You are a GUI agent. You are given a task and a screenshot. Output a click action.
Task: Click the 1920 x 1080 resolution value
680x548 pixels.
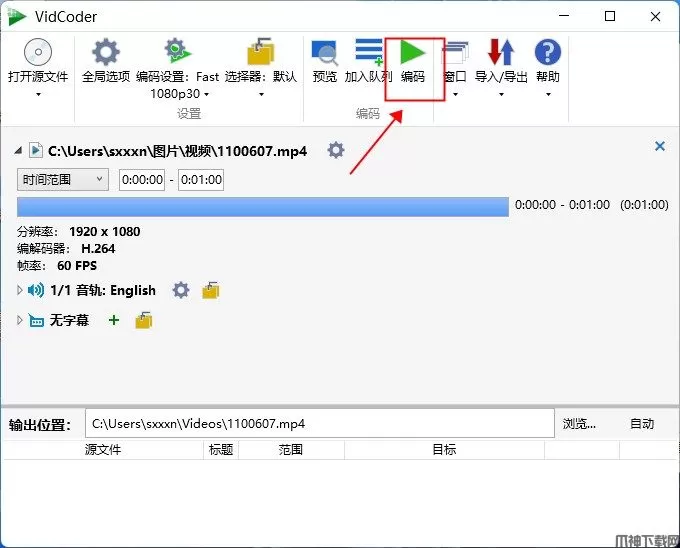(105, 232)
